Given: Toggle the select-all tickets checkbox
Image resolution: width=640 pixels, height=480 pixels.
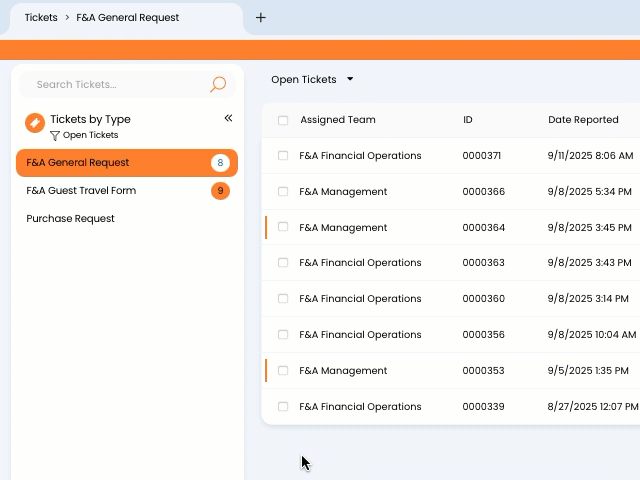Looking at the screenshot, I should (x=283, y=120).
